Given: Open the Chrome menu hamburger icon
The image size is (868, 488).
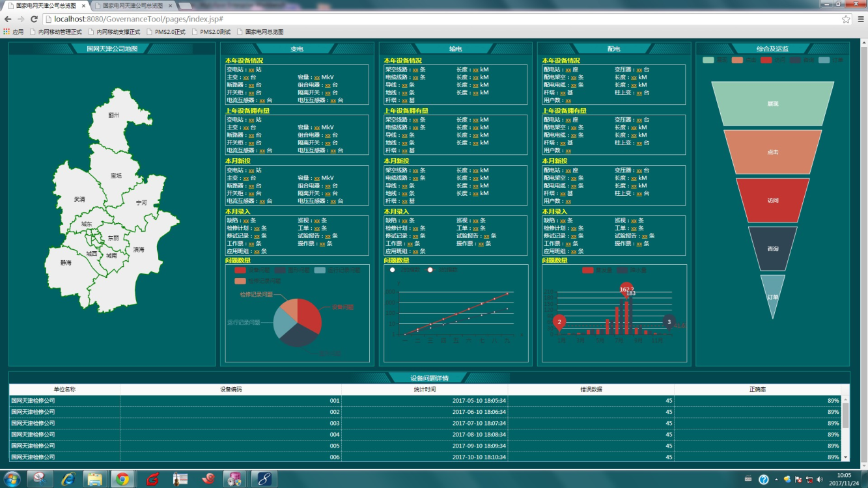Looking at the screenshot, I should coord(860,20).
